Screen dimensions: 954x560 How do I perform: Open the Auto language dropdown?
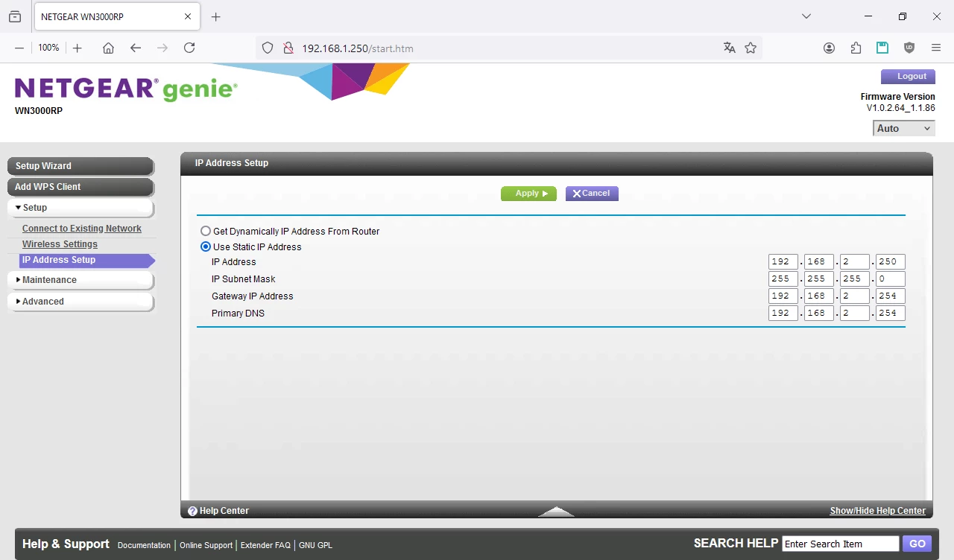(904, 129)
